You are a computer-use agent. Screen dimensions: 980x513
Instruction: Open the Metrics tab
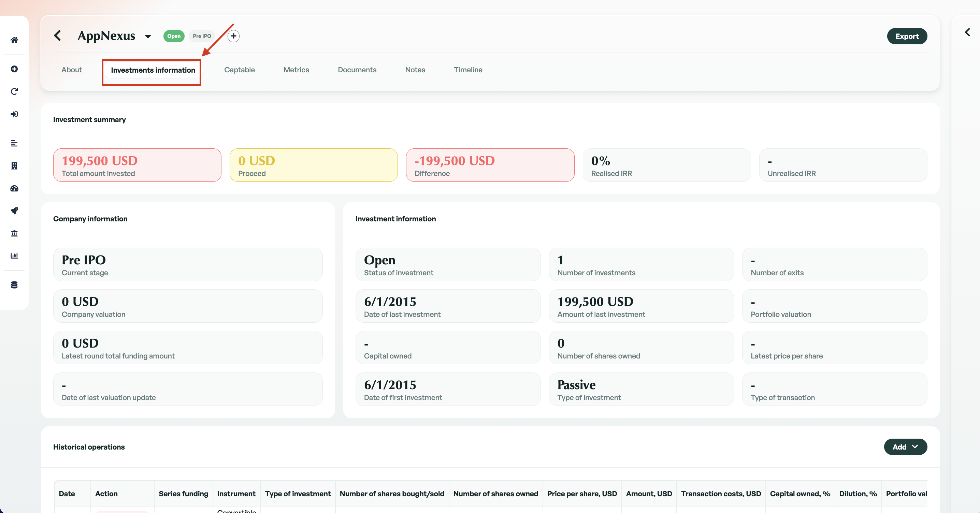point(296,70)
